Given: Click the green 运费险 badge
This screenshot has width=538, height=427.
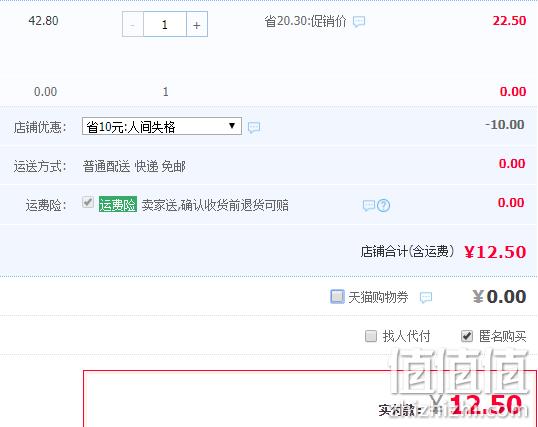Looking at the screenshot, I should pyautogui.click(x=118, y=205).
